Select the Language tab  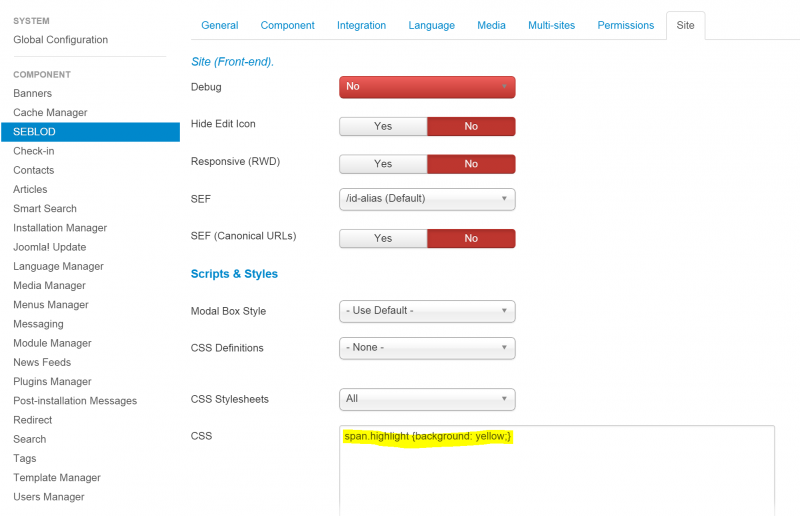[x=431, y=25]
